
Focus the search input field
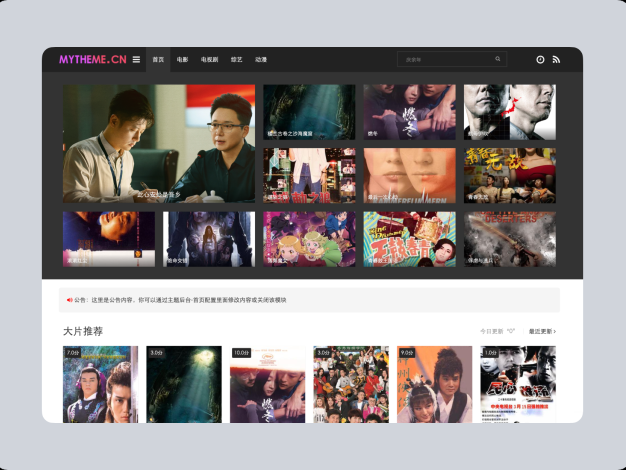click(x=447, y=59)
